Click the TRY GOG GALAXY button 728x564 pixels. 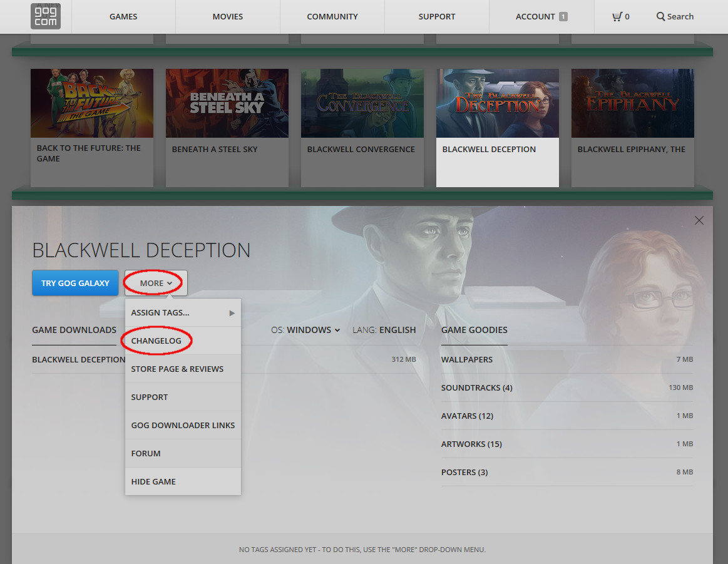[75, 283]
